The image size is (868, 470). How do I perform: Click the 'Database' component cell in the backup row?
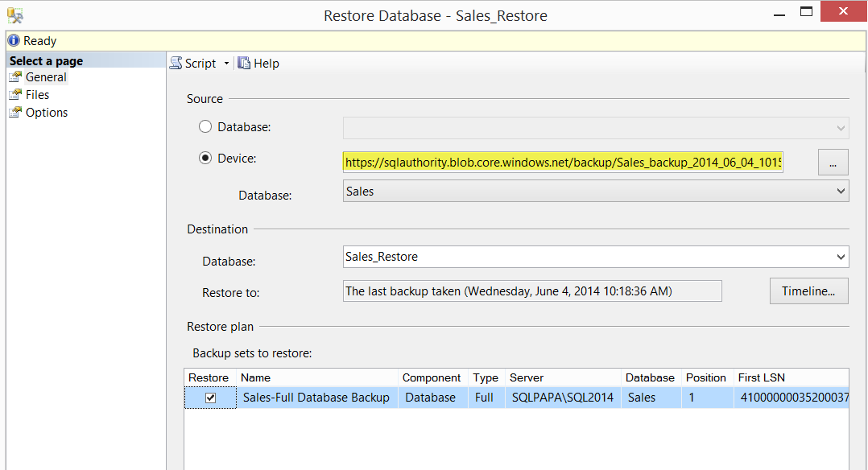tap(433, 398)
